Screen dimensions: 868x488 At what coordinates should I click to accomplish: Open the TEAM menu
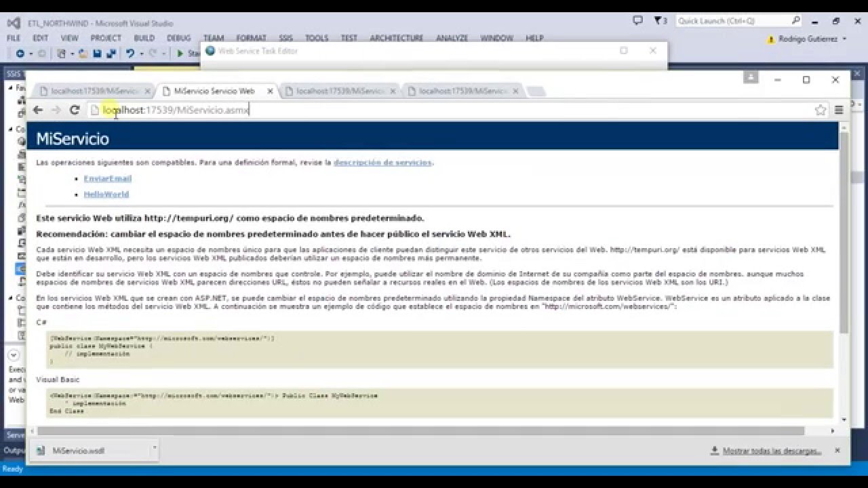click(x=214, y=38)
